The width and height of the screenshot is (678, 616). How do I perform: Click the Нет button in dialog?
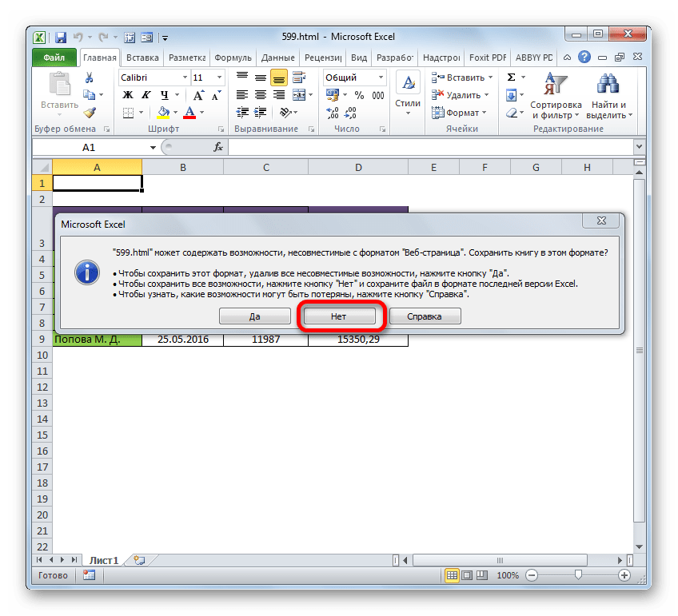click(x=339, y=316)
